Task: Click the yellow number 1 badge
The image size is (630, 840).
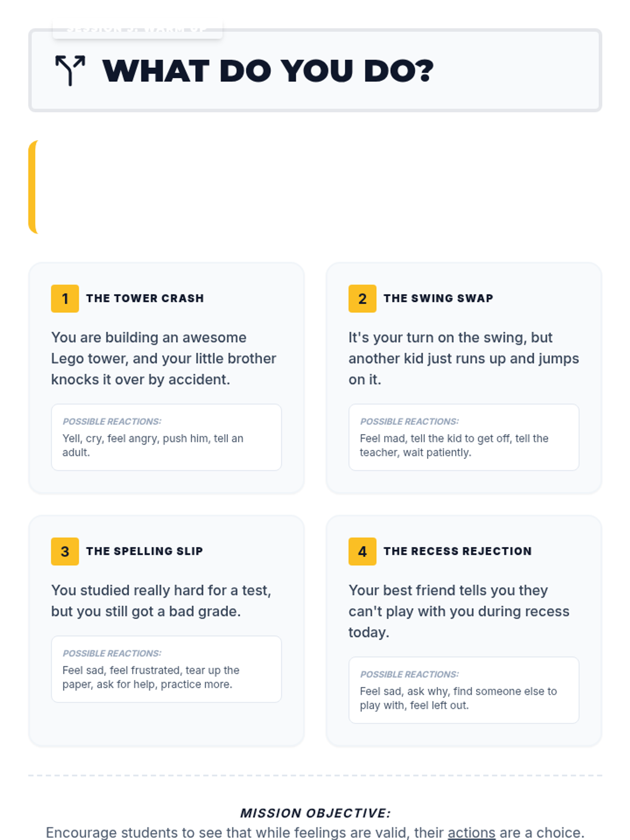Action: coord(65,299)
